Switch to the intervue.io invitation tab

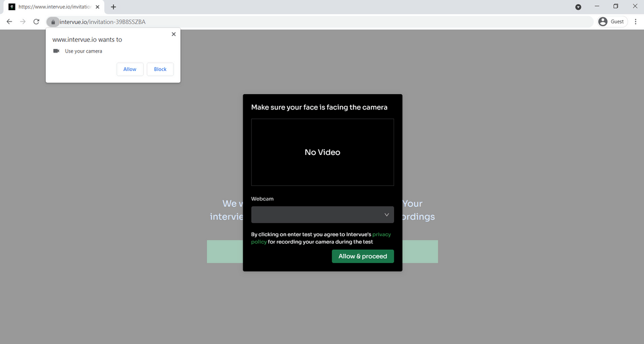tap(54, 7)
